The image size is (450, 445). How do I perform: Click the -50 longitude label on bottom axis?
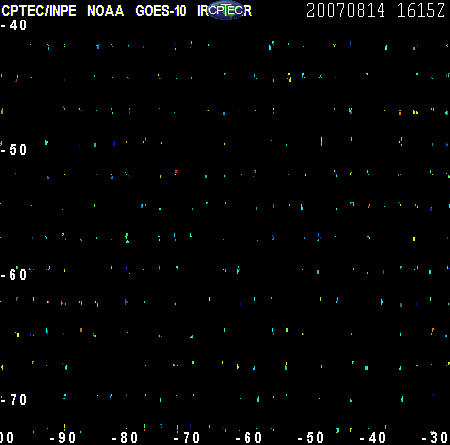311,437
